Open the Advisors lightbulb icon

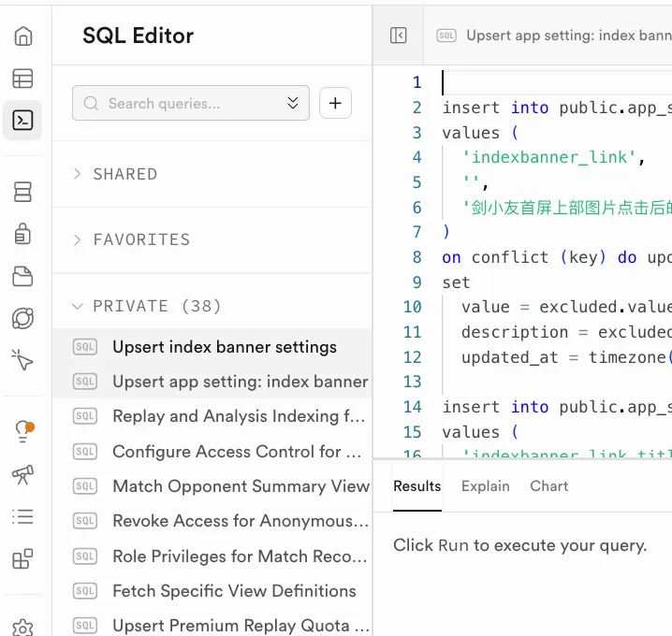(x=22, y=431)
